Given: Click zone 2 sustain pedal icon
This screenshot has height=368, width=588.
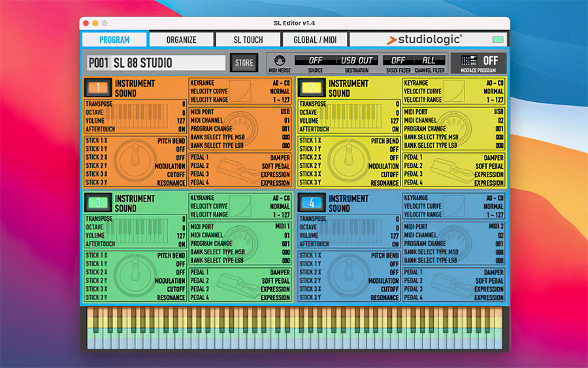Looking at the screenshot, I should (452, 171).
